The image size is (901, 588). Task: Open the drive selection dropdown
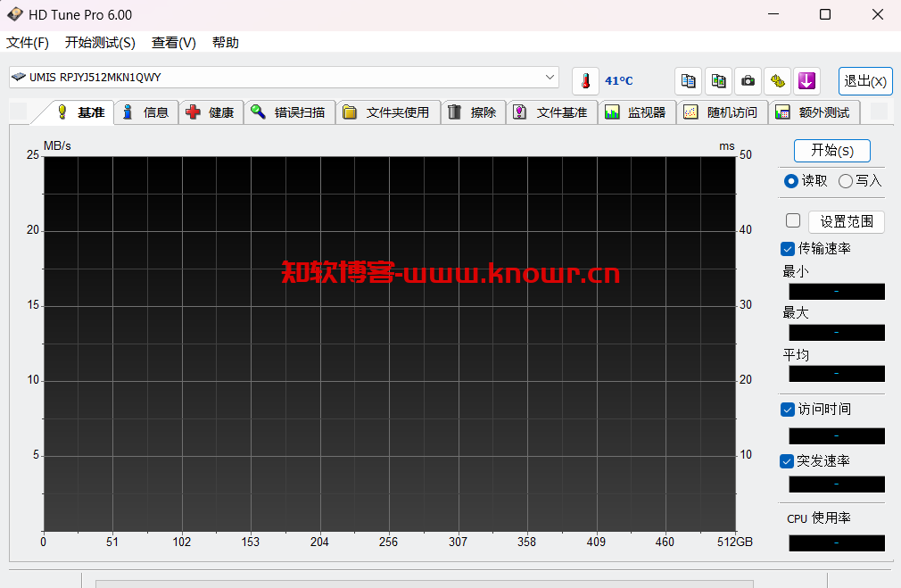pyautogui.click(x=284, y=77)
